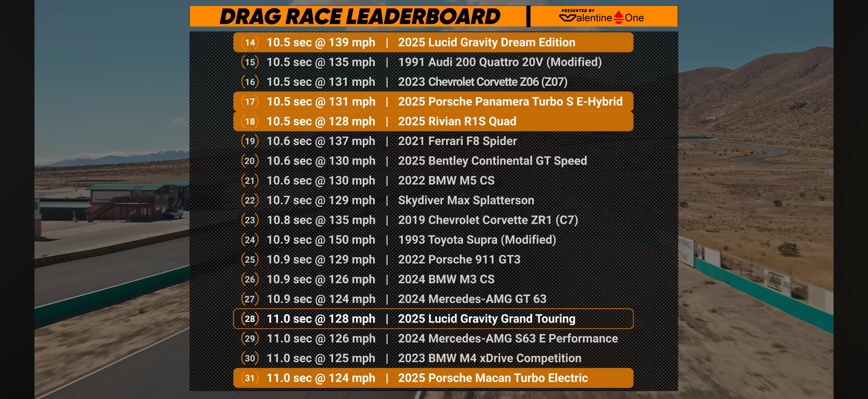Click the rank 14 number badge
868x399 pixels.
point(250,42)
